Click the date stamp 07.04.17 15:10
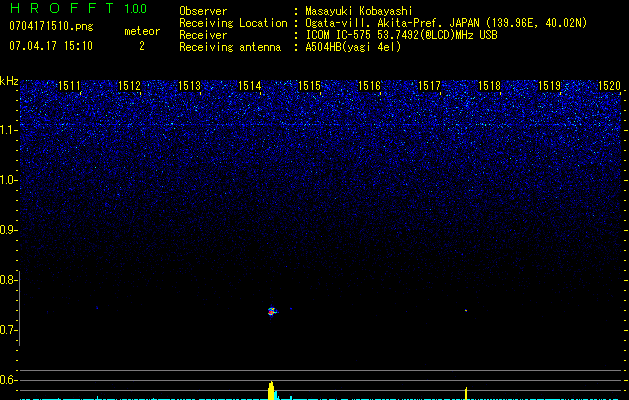629x400 pixels. (51, 46)
